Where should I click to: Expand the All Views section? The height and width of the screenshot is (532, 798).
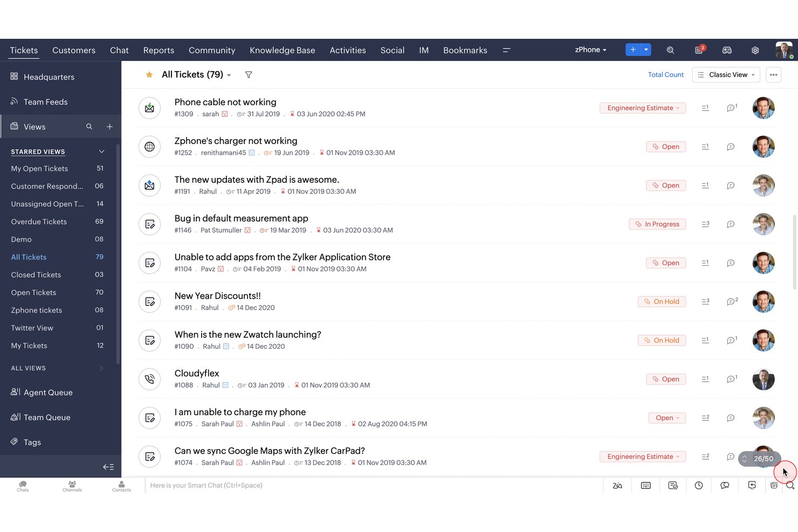tap(101, 368)
